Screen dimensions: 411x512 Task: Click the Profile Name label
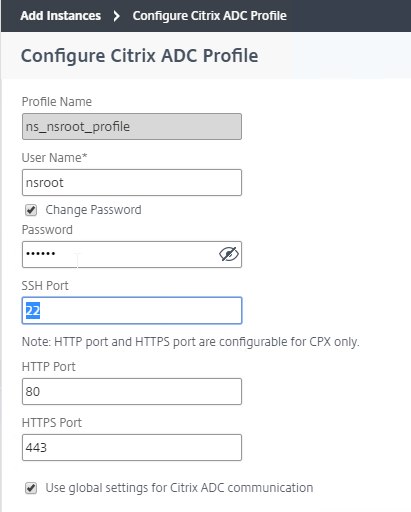point(57,102)
